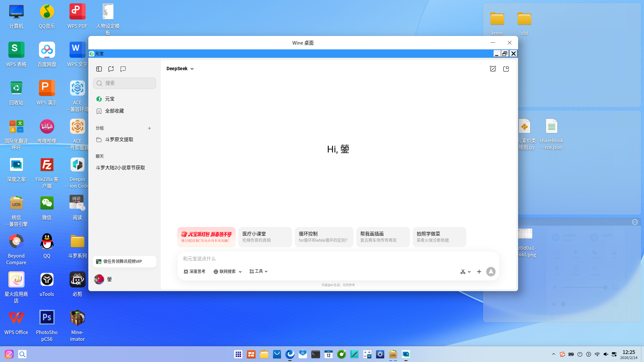644x362 pixels.
Task: Open the 斗罗系列 folder on desktop
Action: point(77,246)
